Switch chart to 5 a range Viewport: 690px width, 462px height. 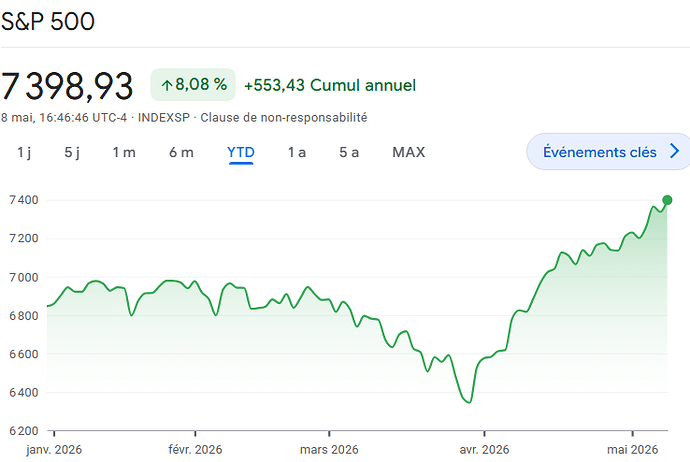pos(349,153)
